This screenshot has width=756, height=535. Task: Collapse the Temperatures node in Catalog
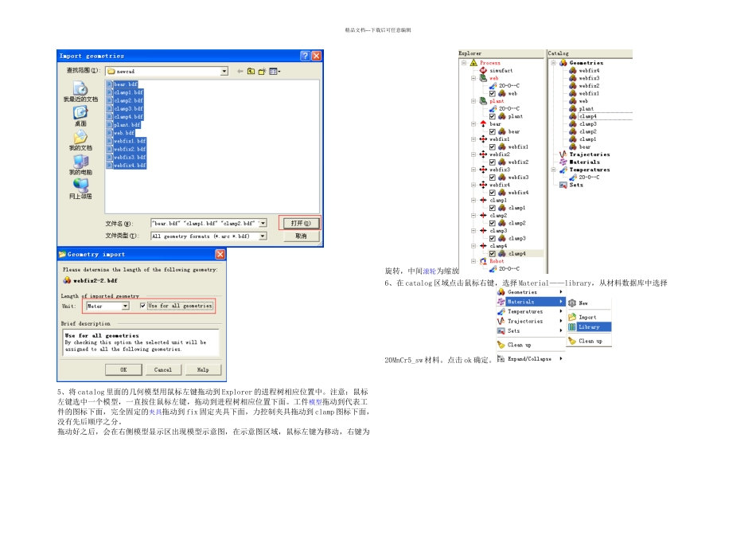(x=554, y=170)
